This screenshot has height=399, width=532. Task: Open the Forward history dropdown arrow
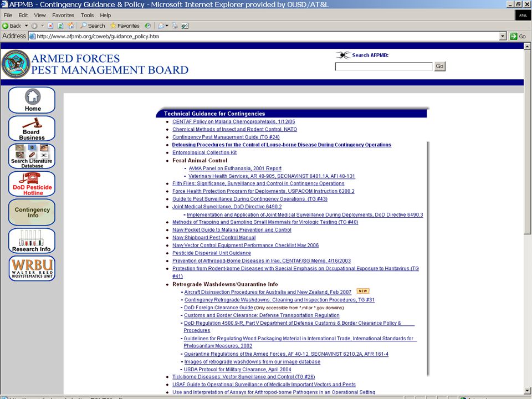(x=43, y=26)
